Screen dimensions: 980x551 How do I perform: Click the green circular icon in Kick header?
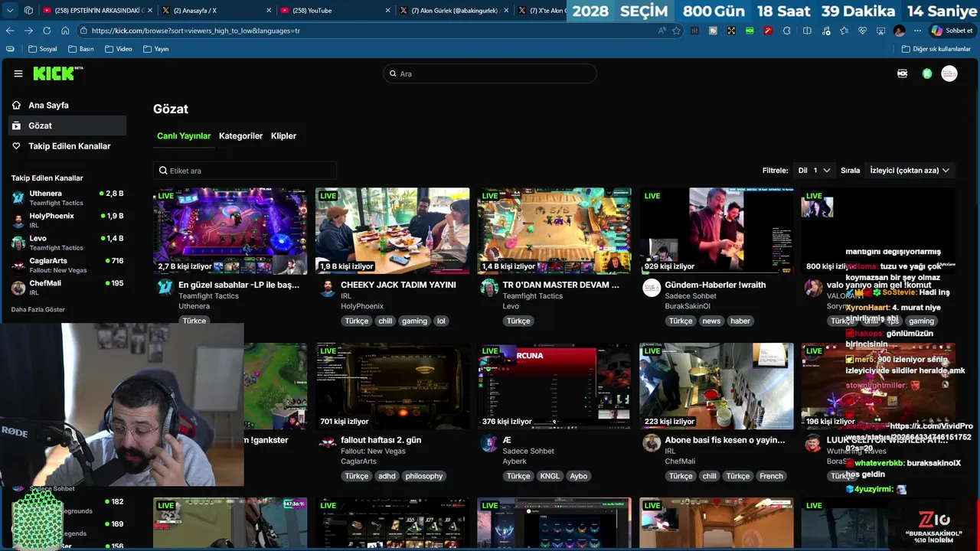click(x=927, y=73)
